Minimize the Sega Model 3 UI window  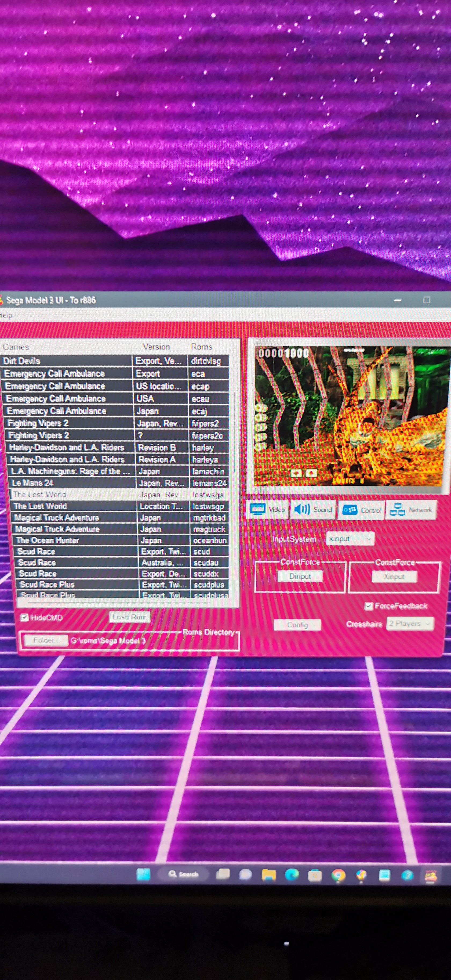[398, 300]
